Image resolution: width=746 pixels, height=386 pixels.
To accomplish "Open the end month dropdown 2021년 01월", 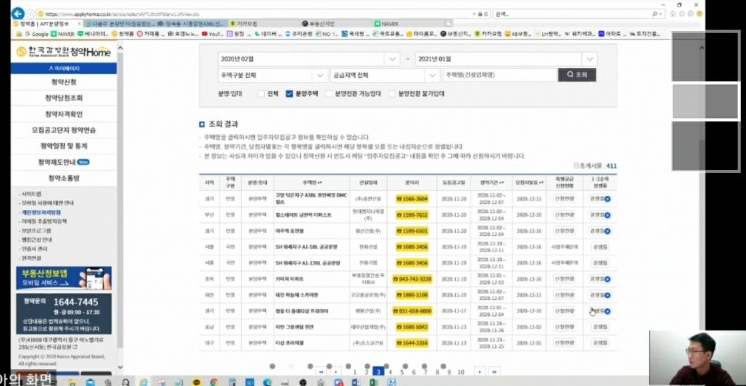I will (506, 59).
